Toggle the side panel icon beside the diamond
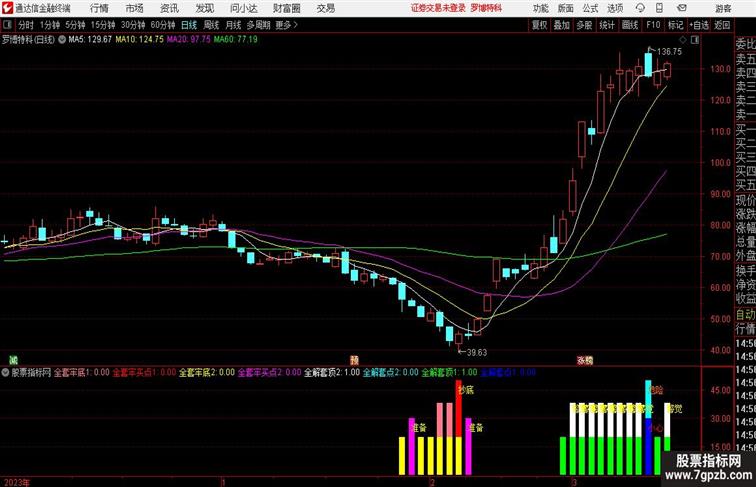Viewport: 756px width, 487px height. point(695,40)
